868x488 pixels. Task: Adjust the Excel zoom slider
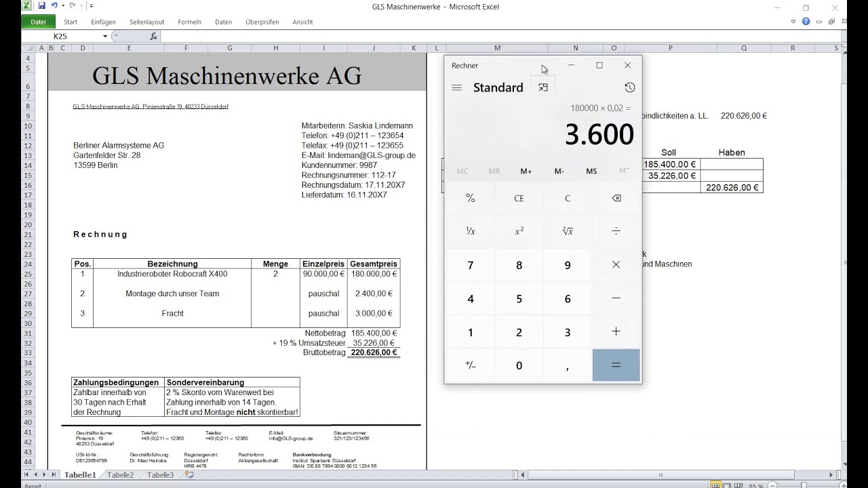point(804,485)
